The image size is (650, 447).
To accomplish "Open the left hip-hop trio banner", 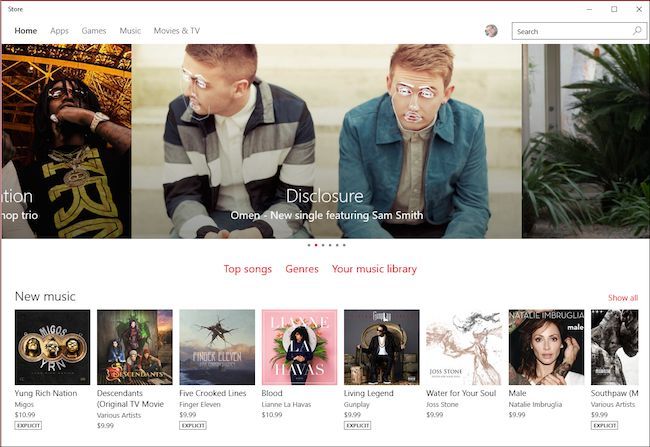I will pyautogui.click(x=66, y=141).
